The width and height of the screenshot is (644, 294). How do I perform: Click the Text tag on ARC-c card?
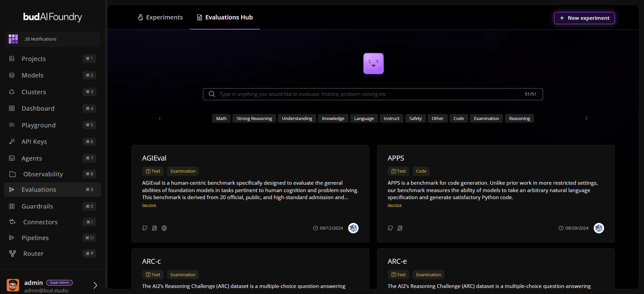[153, 275]
